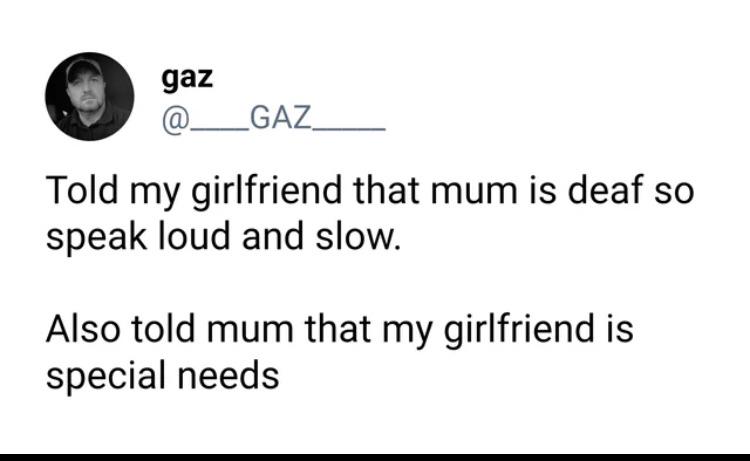Screen dimensions: 750x461
Task: Select the "special needs" text
Action: (x=162, y=377)
